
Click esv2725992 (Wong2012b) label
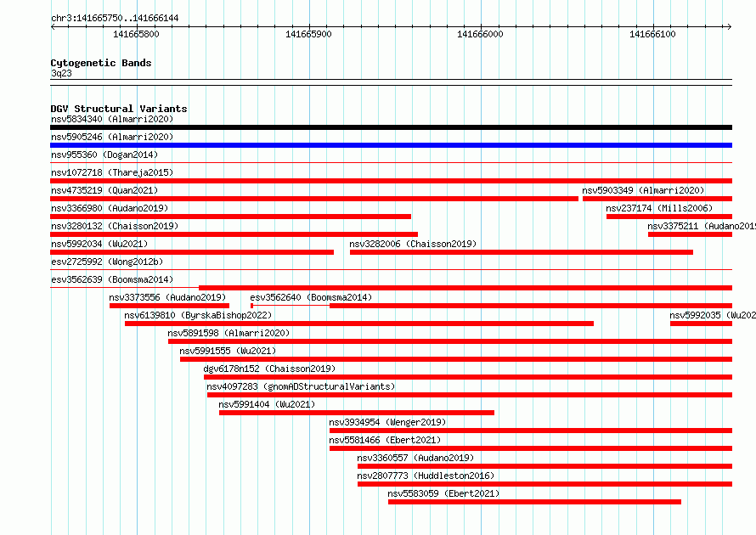click(x=107, y=262)
